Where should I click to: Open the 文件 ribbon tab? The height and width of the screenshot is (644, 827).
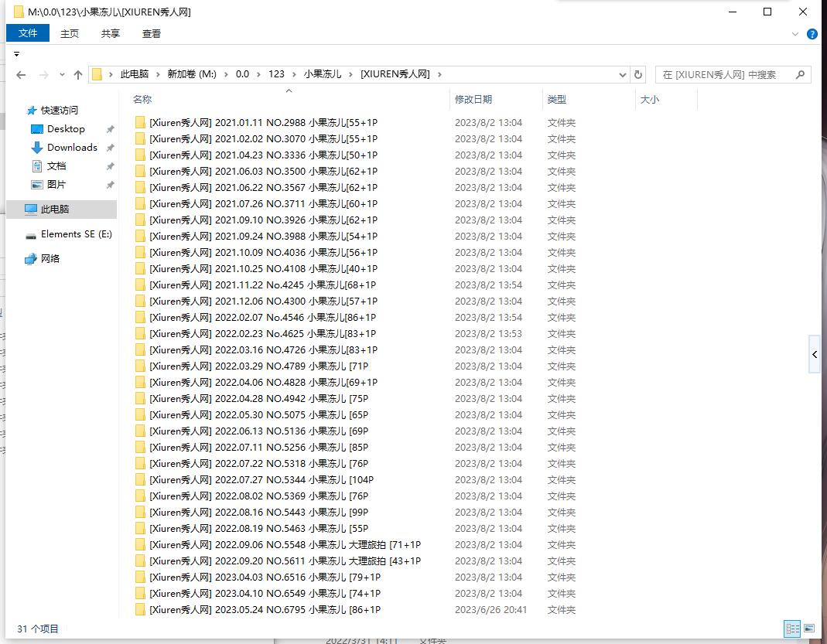pyautogui.click(x=28, y=33)
